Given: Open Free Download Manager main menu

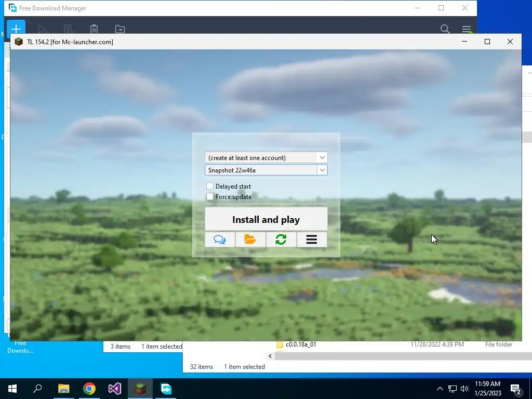Looking at the screenshot, I should click(x=467, y=29).
